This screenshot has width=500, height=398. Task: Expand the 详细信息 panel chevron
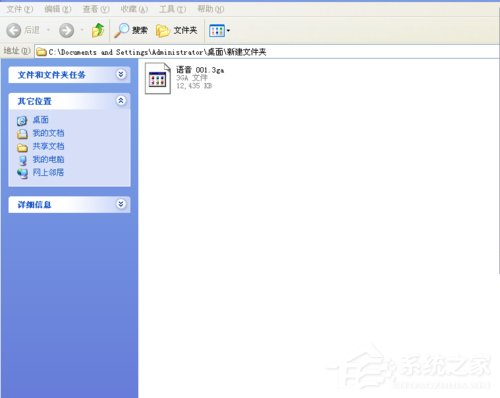click(121, 204)
